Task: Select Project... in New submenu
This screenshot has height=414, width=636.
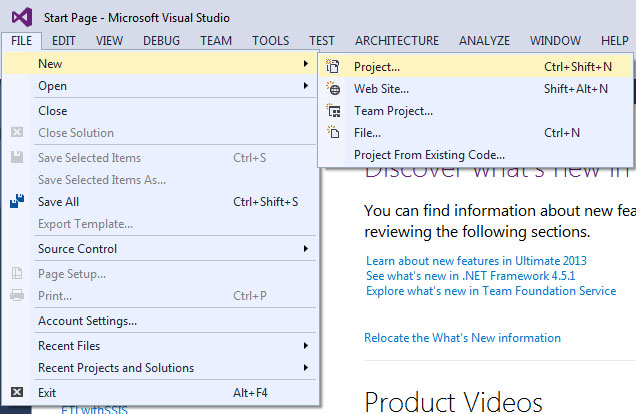Action: (x=476, y=66)
